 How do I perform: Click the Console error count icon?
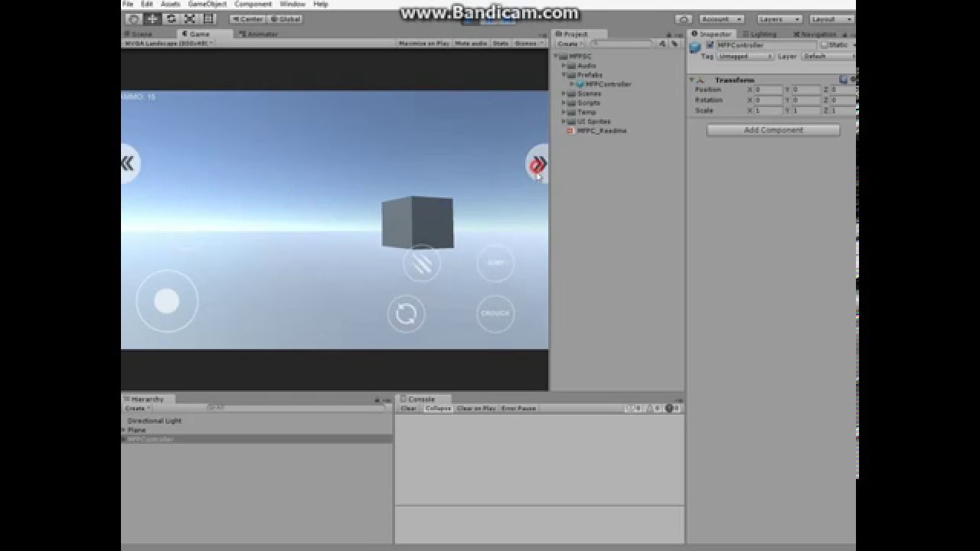672,409
